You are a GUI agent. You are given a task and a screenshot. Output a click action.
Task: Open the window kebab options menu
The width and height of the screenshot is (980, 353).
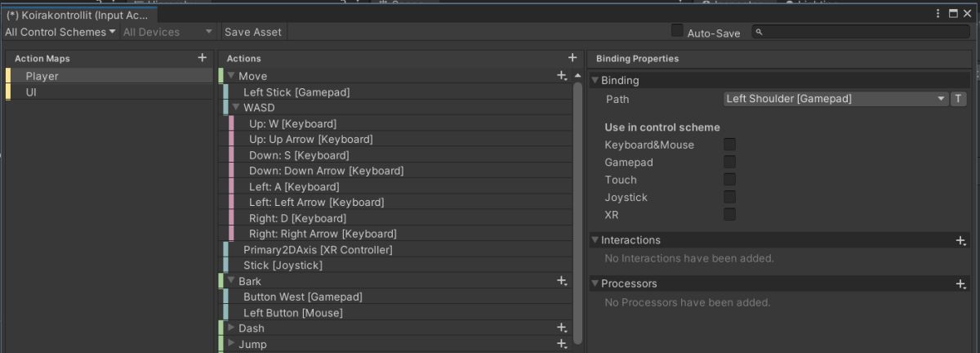[938, 13]
